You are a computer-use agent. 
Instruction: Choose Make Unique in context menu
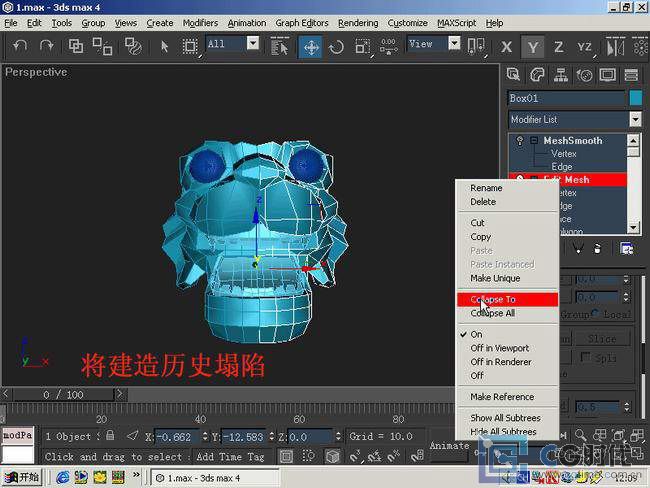pos(507,278)
